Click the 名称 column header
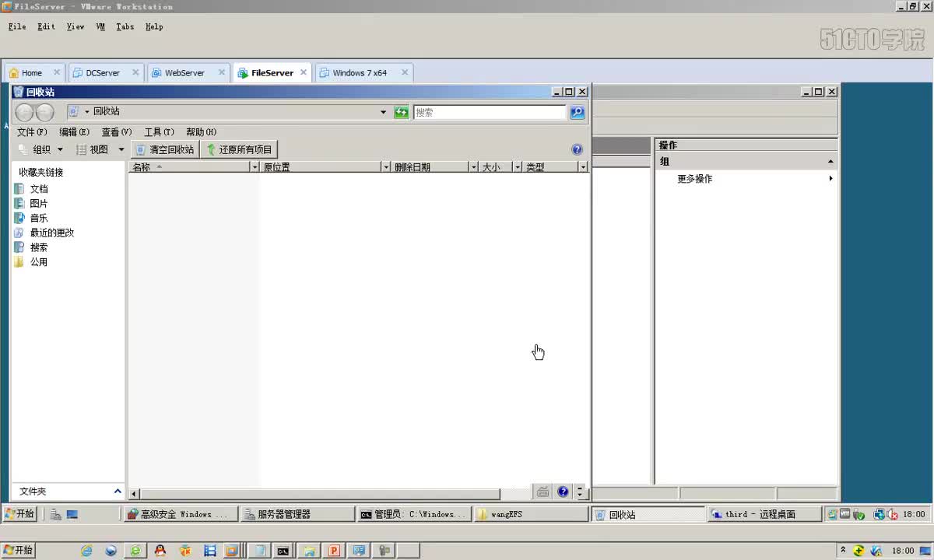 tap(190, 167)
